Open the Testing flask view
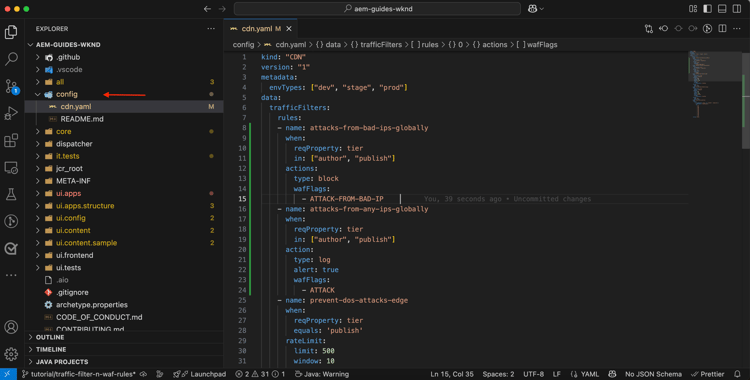 [x=11, y=194]
